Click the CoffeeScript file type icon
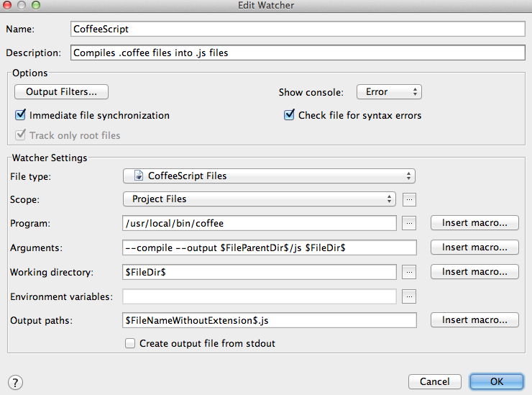 [139, 176]
